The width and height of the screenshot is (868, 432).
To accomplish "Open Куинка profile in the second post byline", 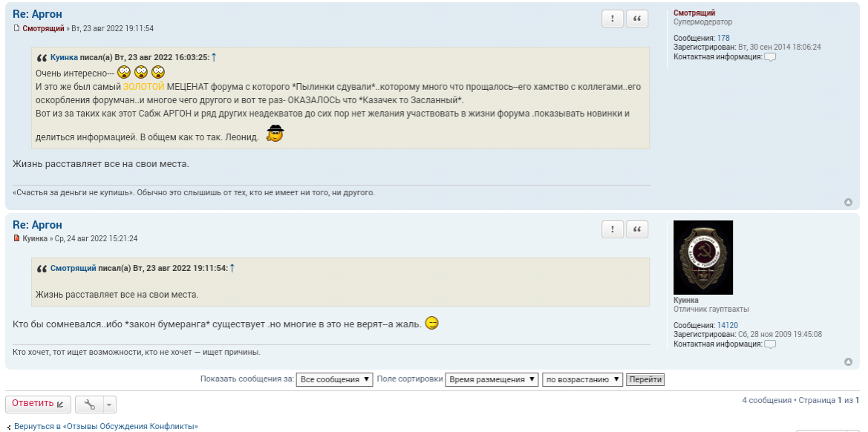I will [35, 238].
